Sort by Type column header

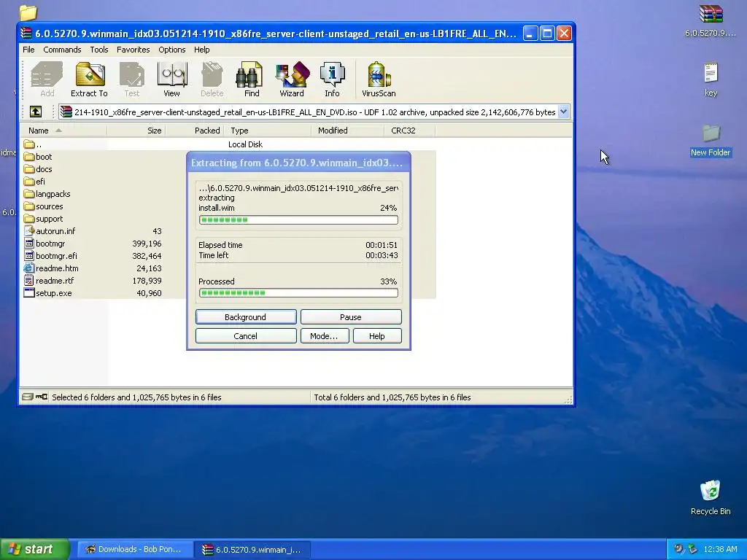[x=267, y=131]
